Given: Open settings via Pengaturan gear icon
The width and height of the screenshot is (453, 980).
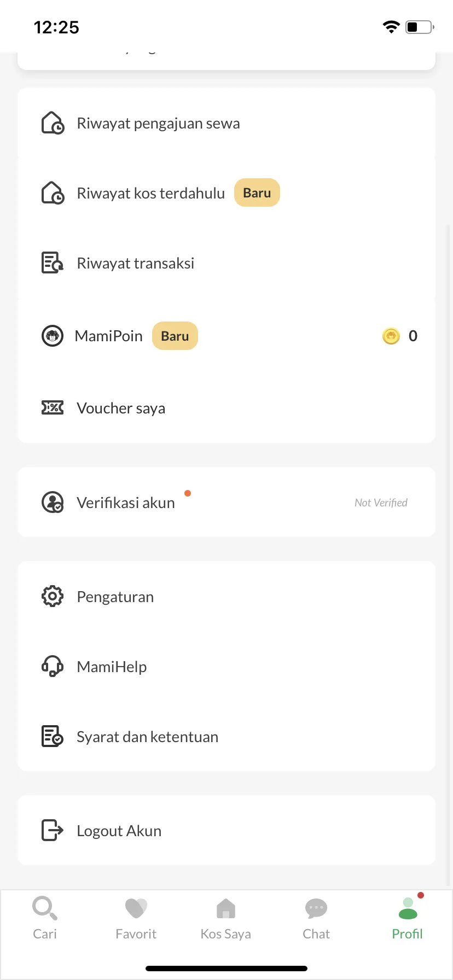Looking at the screenshot, I should [53, 597].
